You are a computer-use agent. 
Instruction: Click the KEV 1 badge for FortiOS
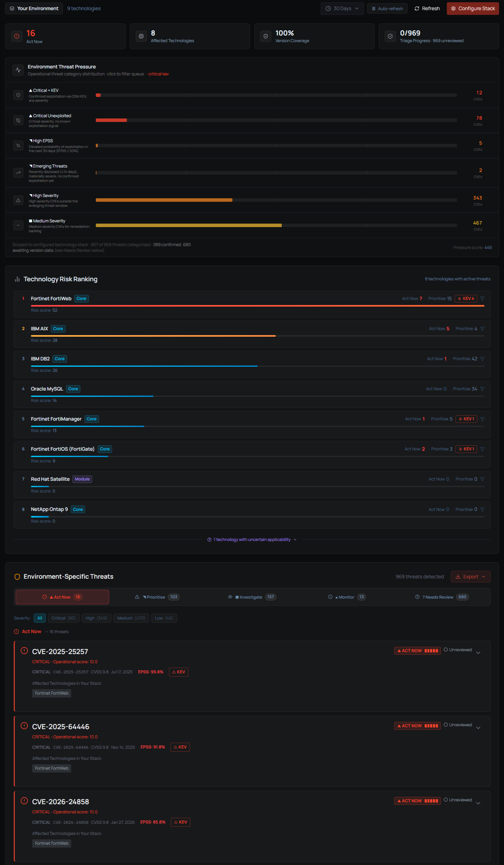coord(466,449)
